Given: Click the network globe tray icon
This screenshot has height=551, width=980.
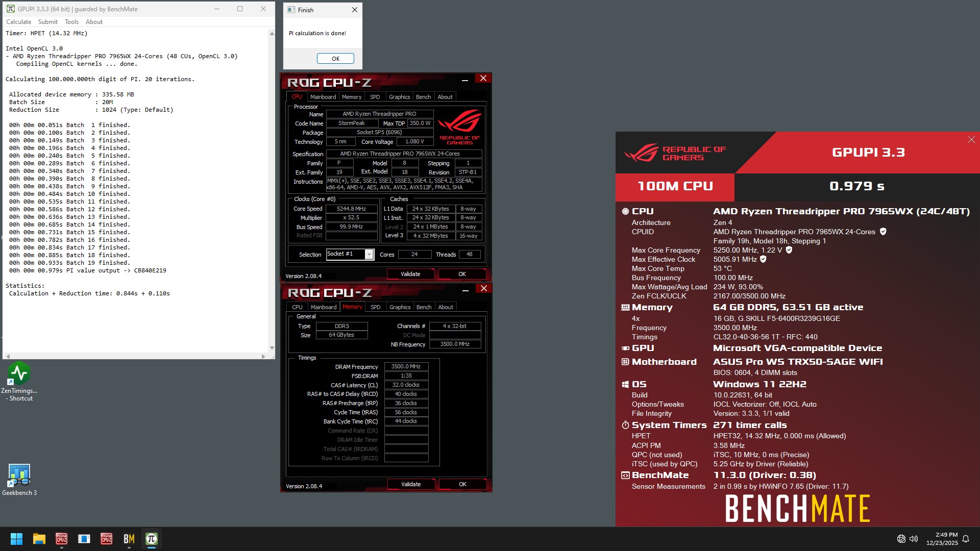Looking at the screenshot, I should click(901, 539).
